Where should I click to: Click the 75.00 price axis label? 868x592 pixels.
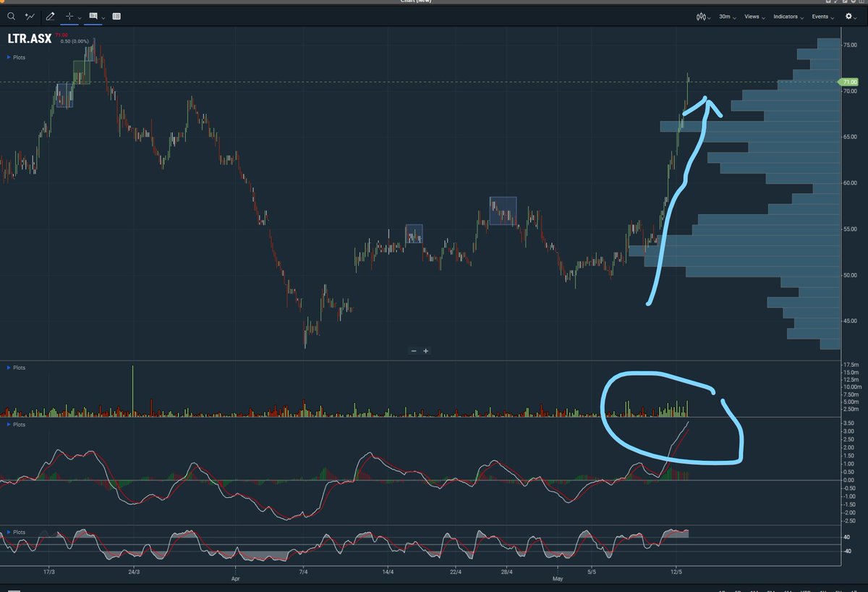coord(850,46)
